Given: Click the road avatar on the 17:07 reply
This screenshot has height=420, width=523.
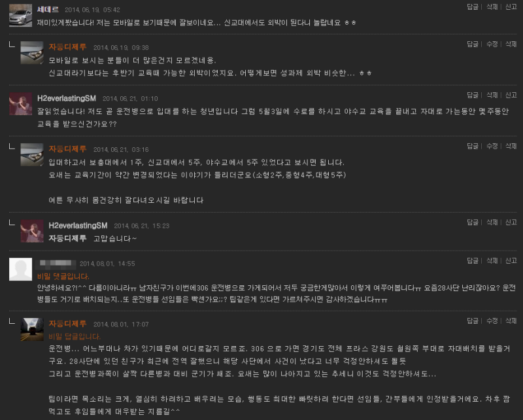Looking at the screenshot, I should click(x=32, y=329).
